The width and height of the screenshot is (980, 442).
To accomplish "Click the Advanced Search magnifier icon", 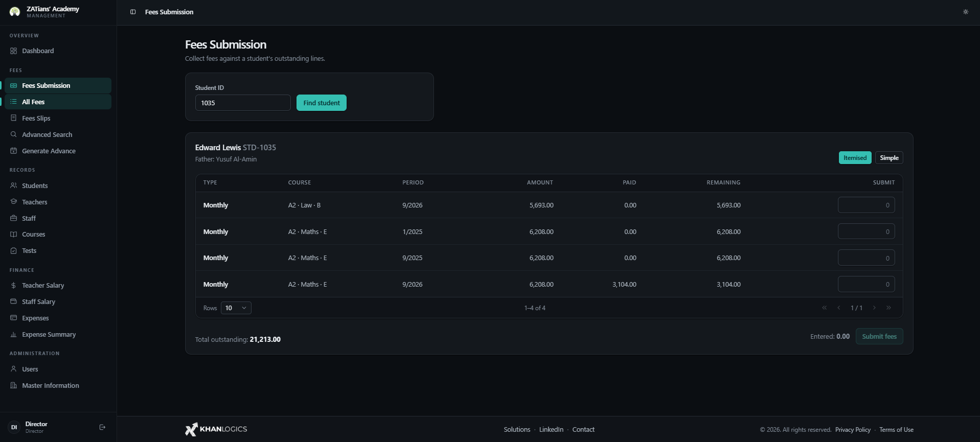I will [x=14, y=134].
